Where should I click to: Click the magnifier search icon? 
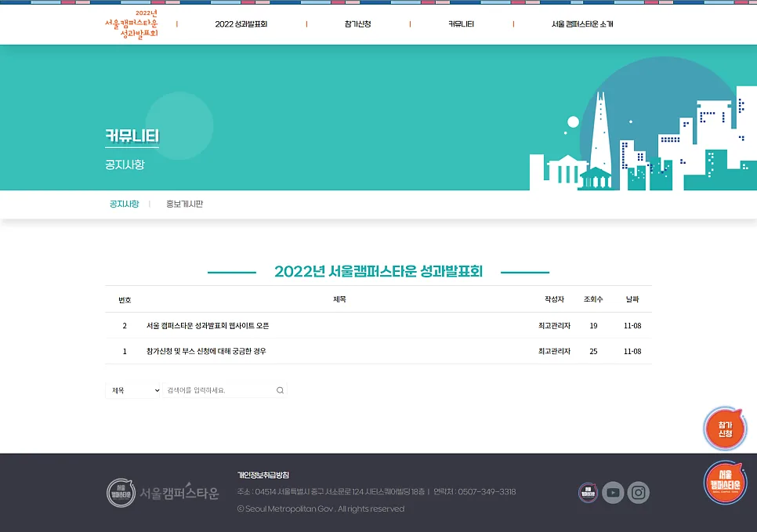pos(280,390)
